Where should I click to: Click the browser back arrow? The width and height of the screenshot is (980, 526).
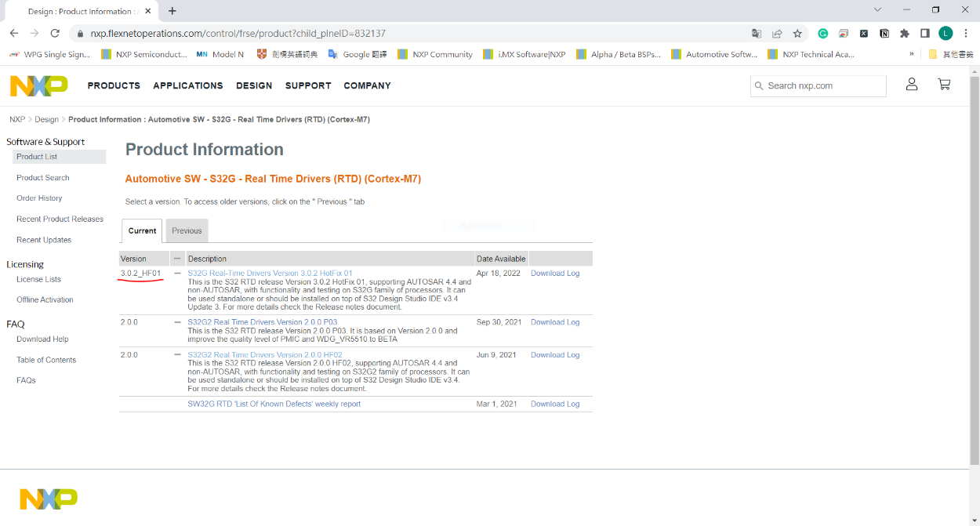tap(14, 33)
